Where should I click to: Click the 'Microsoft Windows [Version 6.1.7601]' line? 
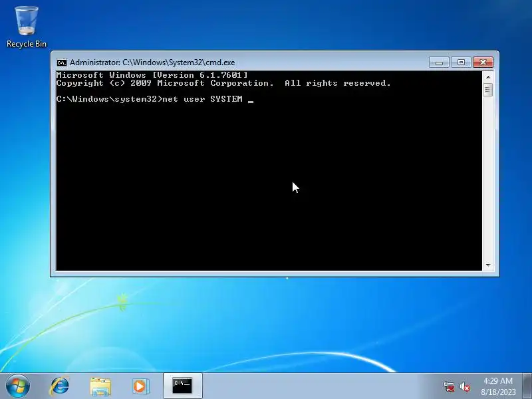coord(152,75)
